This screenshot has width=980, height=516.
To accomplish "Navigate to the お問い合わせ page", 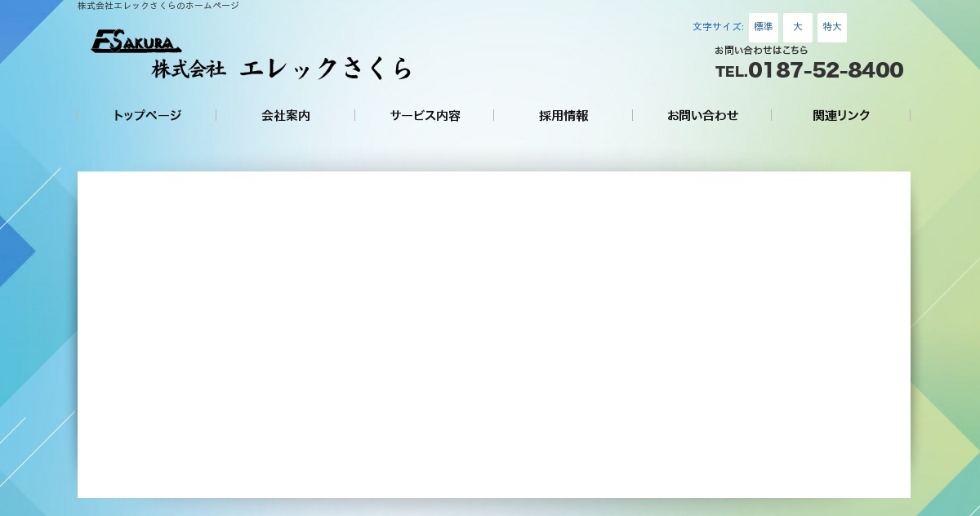I will [x=702, y=116].
